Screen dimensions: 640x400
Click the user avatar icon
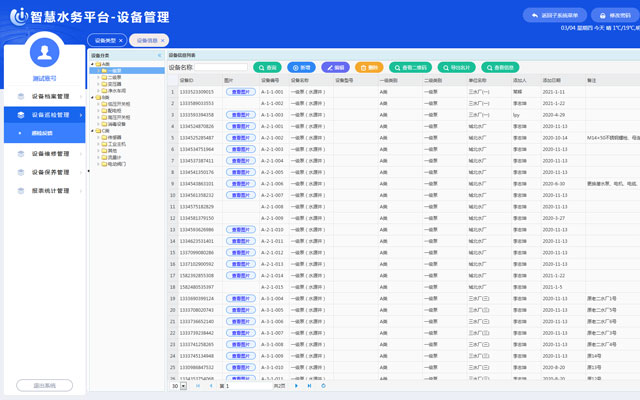pos(44,53)
